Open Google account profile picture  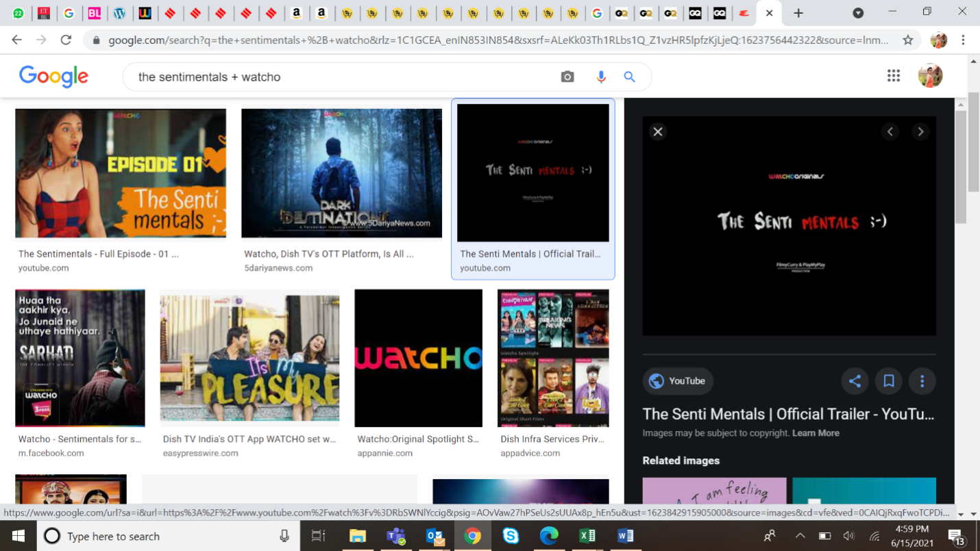click(930, 76)
